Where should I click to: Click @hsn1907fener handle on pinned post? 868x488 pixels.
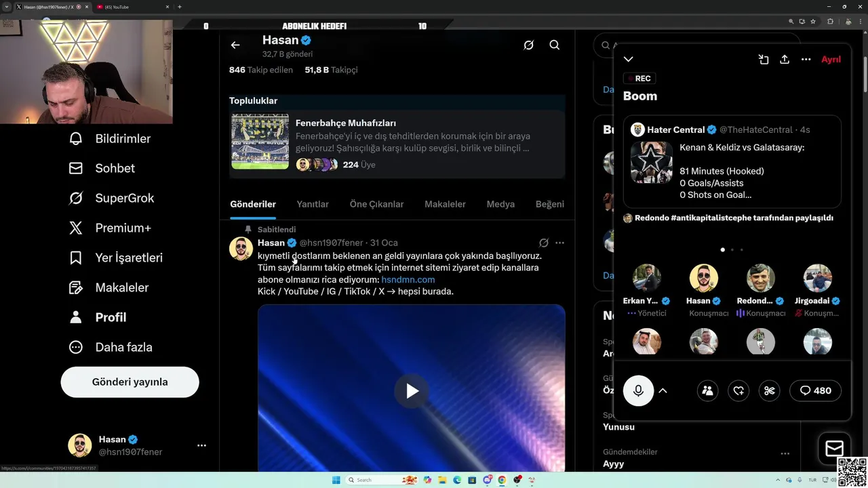click(x=331, y=243)
